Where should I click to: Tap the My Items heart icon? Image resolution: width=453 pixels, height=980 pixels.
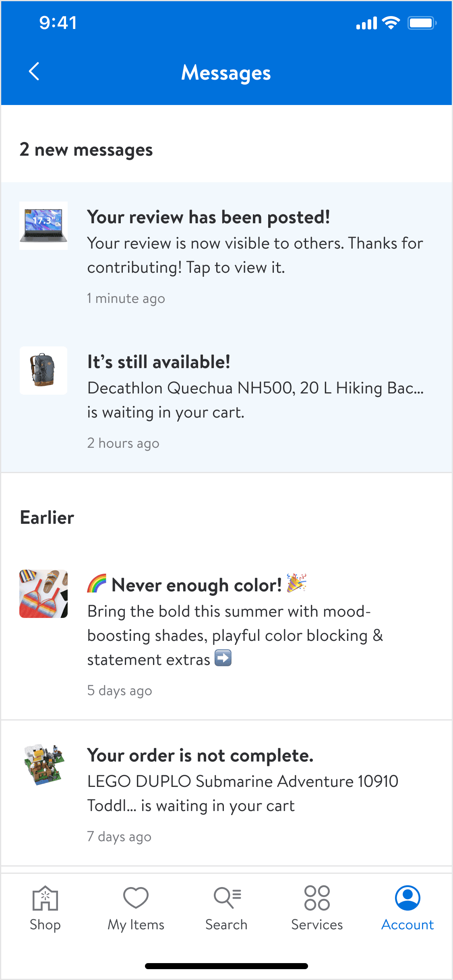click(136, 898)
